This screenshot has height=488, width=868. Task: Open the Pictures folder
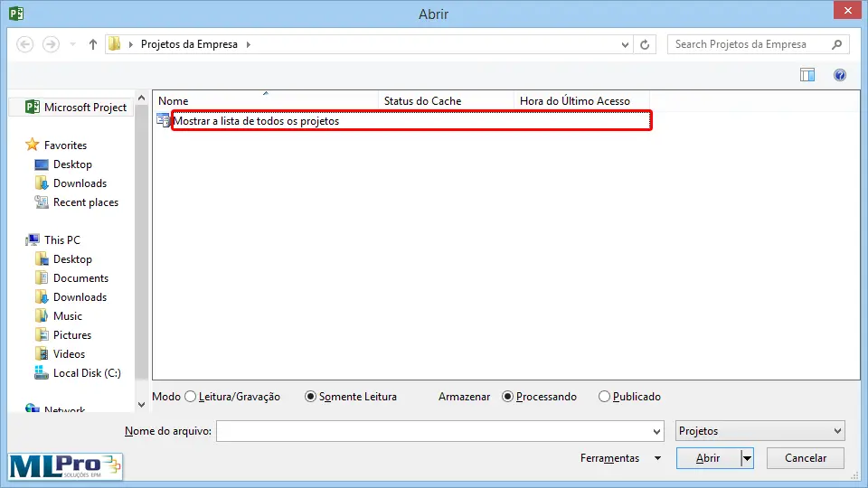click(x=62, y=335)
